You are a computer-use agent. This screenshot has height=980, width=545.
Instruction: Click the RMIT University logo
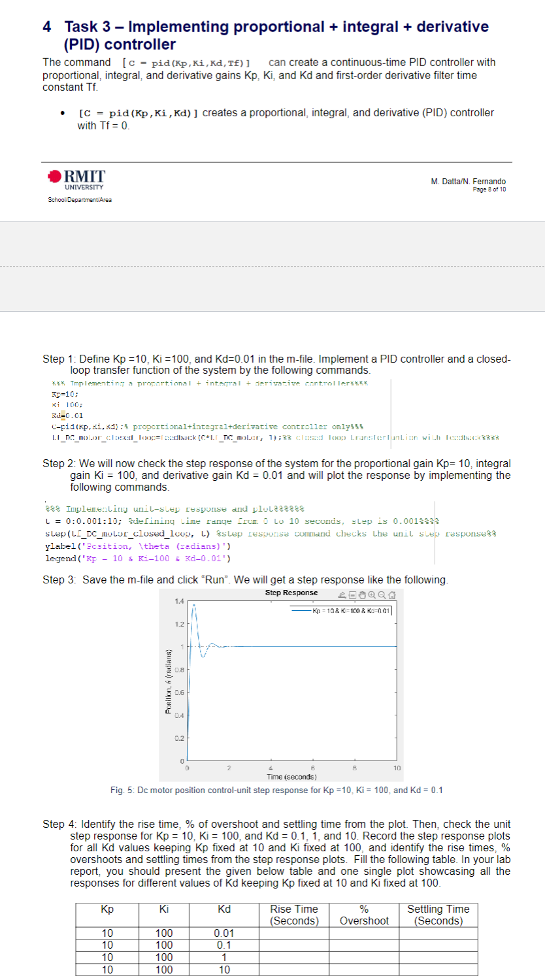coord(76,179)
